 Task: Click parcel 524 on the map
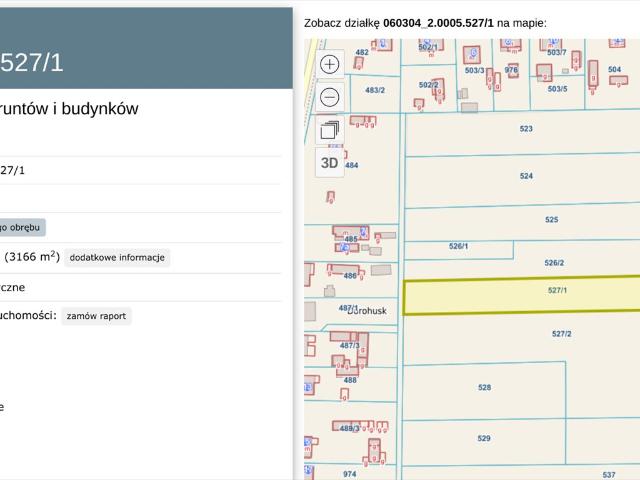click(526, 175)
